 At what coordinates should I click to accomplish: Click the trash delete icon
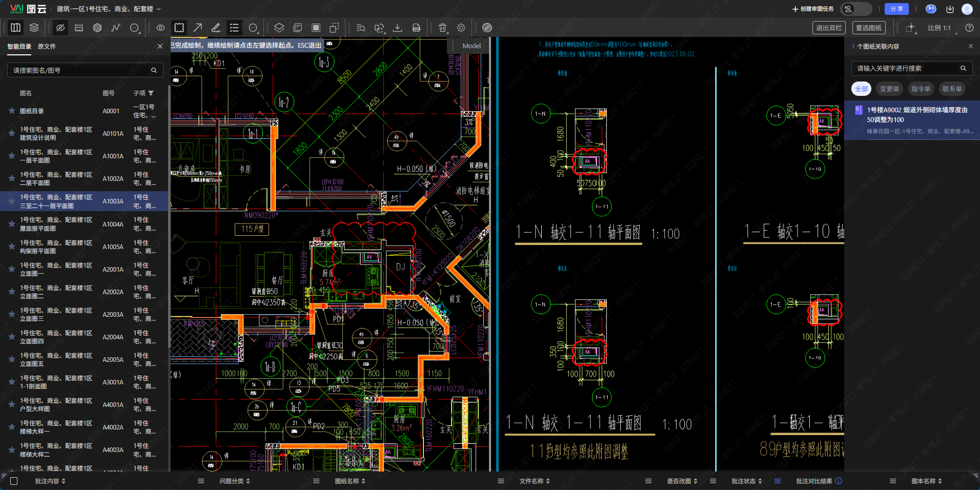[x=443, y=28]
